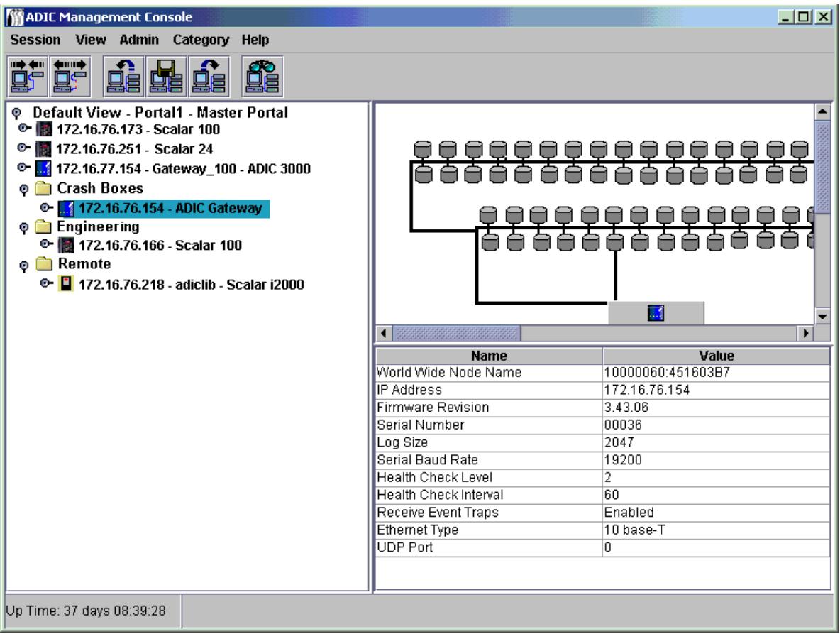Expand the 172.16.76.218 adiclib node
Viewport: 840px width, 634px height.
(47, 283)
